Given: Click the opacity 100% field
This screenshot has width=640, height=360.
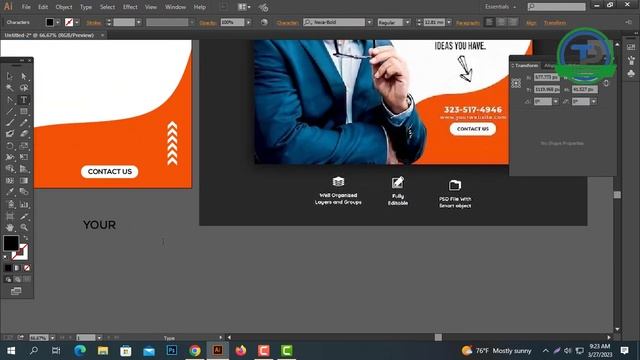Looking at the screenshot, I should coord(232,22).
